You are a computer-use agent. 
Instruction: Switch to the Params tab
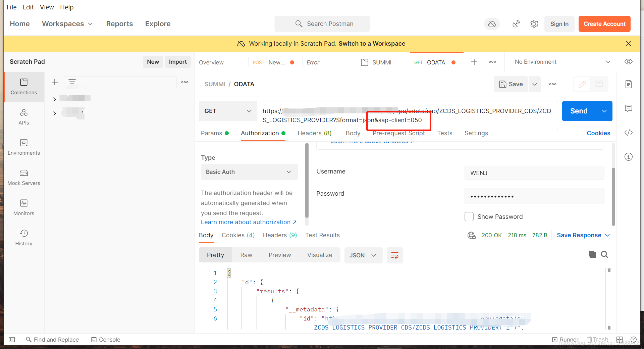point(215,133)
